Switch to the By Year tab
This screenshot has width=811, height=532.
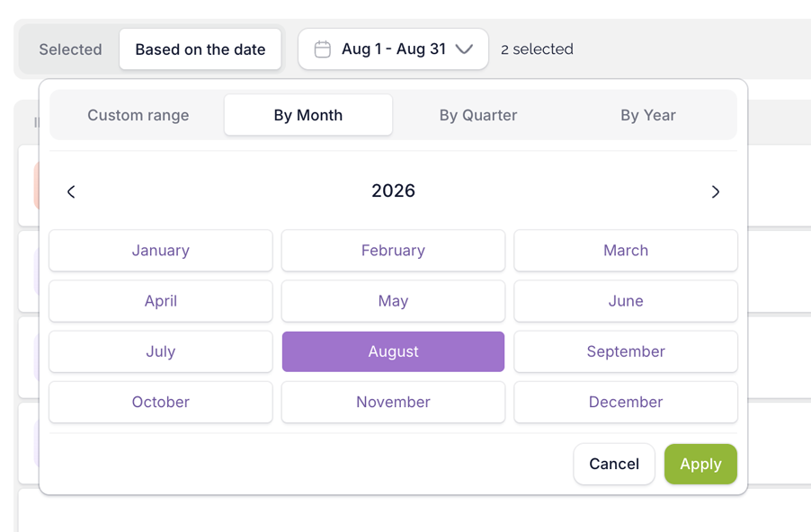[648, 115]
